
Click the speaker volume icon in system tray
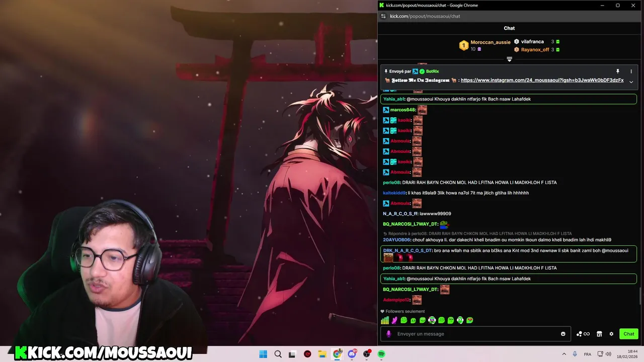pyautogui.click(x=609, y=354)
